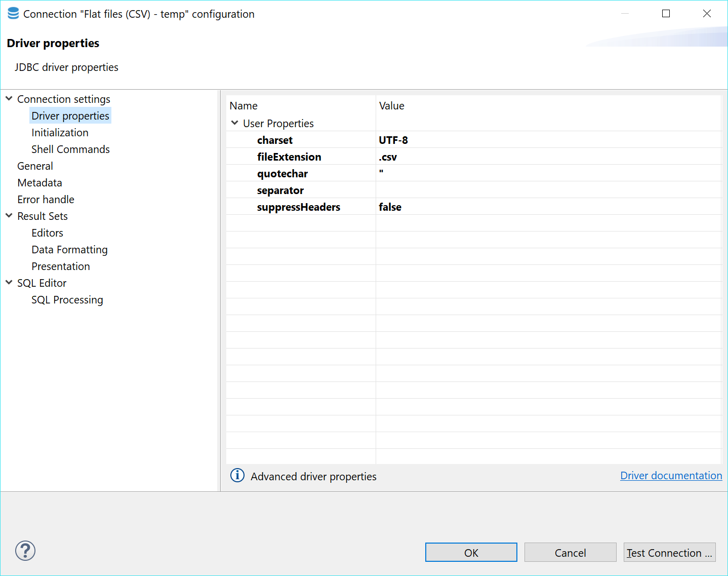Collapse the User Properties section

[x=234, y=122]
